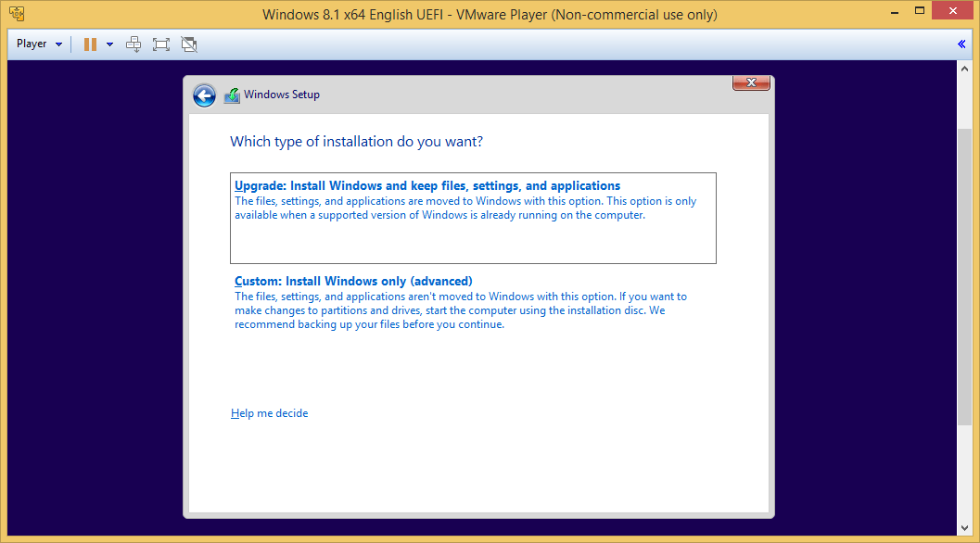Collapse the toolbar with the double chevron

pyautogui.click(x=961, y=44)
